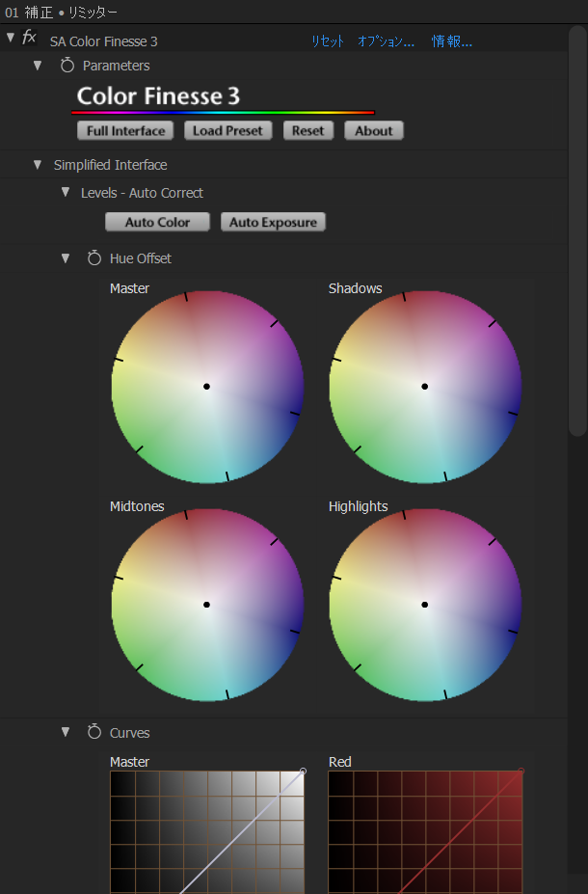Toggle the fx switch for SA Color Finesse 3
Screen dimensions: 588x894
point(29,38)
